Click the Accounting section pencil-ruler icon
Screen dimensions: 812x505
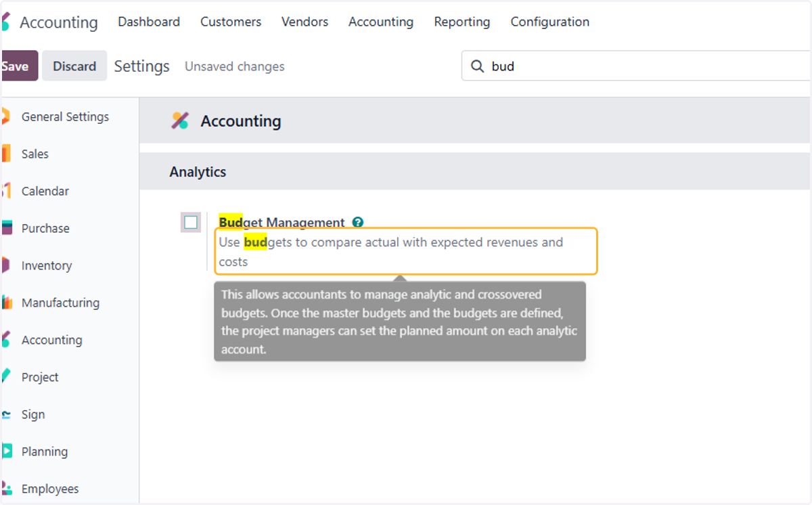tap(180, 121)
